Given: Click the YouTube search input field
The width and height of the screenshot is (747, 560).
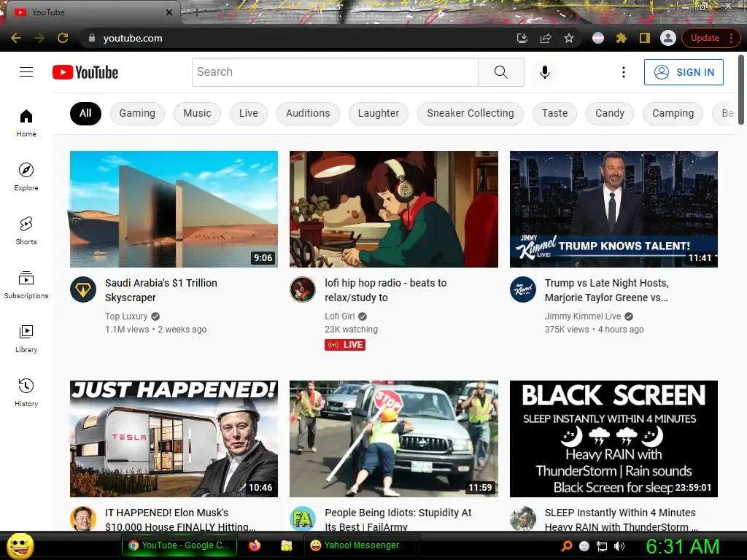Looking at the screenshot, I should coord(335,72).
